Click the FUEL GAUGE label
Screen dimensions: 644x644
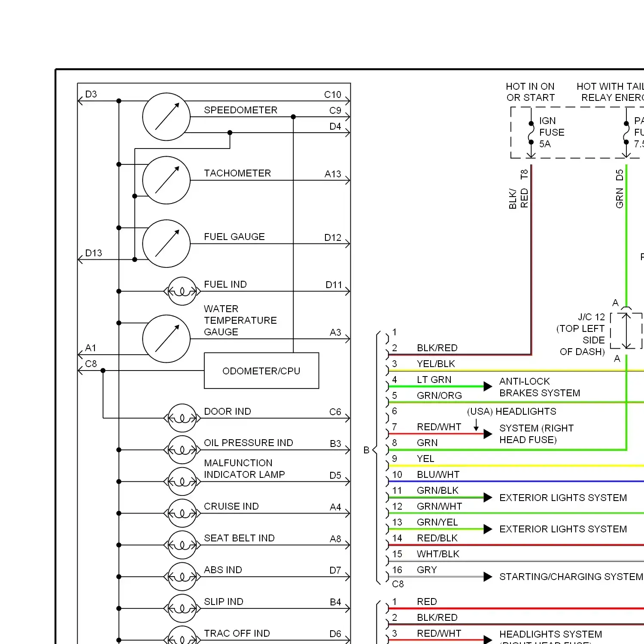[234, 237]
